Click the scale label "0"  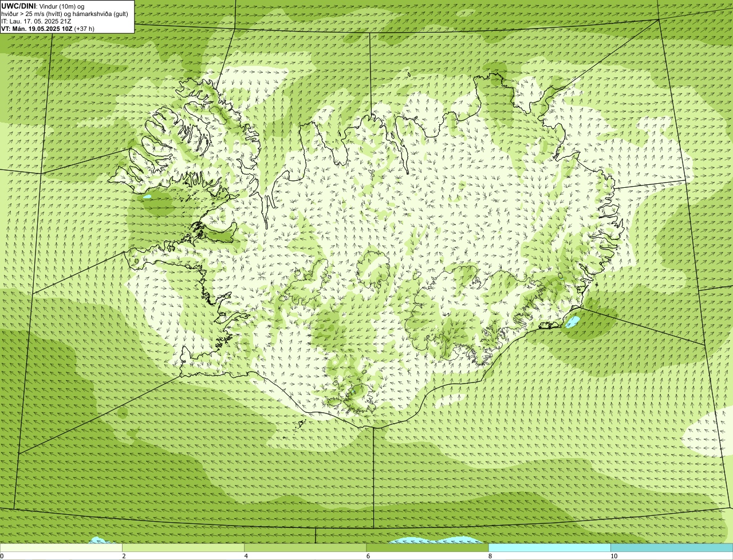pyautogui.click(x=2, y=556)
